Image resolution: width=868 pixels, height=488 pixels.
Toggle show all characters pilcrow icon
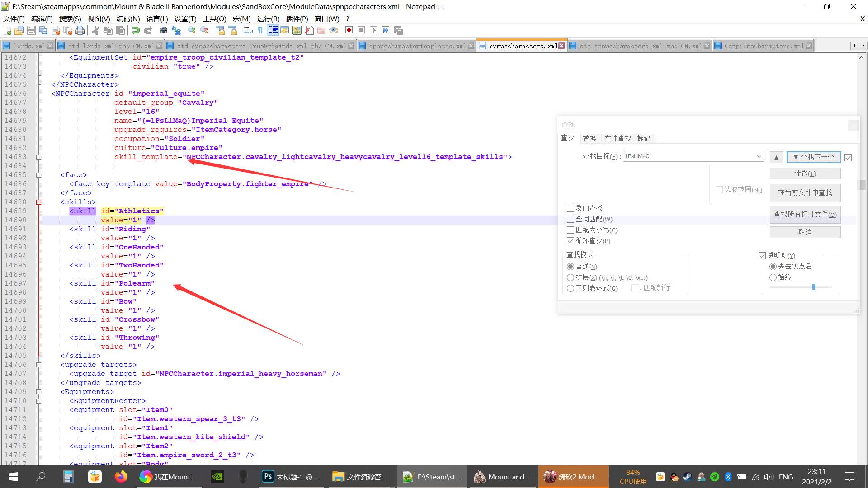(260, 30)
